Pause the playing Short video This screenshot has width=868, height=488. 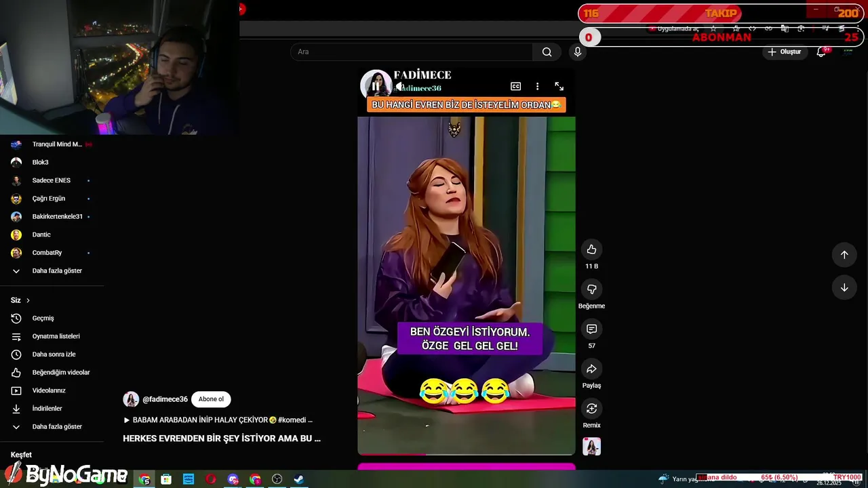(375, 87)
